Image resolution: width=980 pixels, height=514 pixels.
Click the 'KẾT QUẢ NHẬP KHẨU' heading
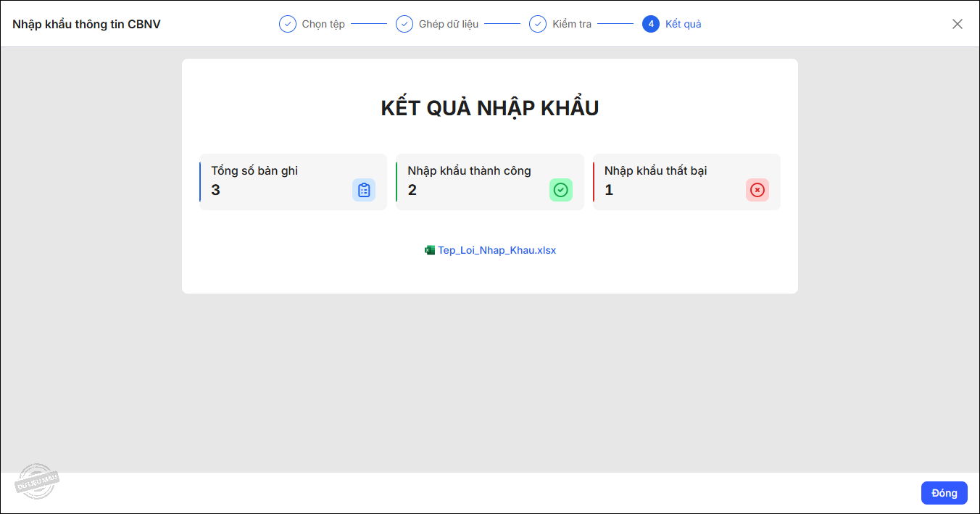coord(490,108)
